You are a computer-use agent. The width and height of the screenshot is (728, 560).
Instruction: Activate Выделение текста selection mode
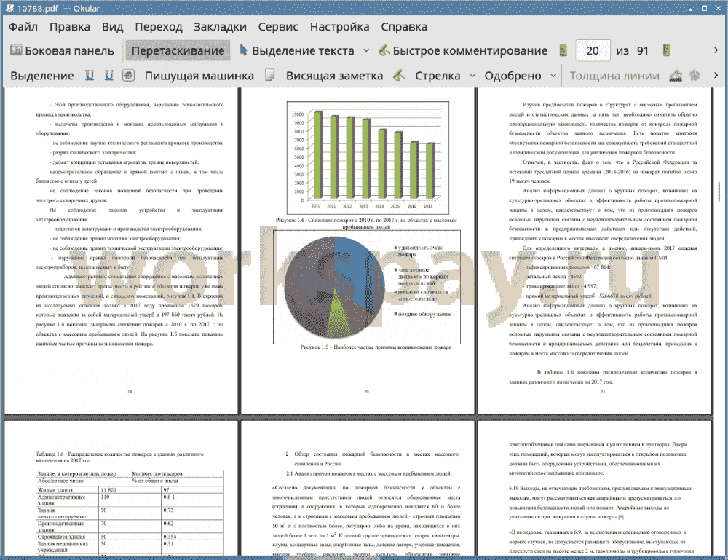click(x=297, y=50)
